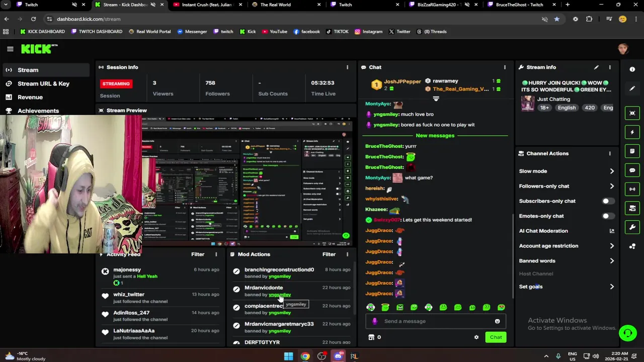Open the shop icon below message box
The image size is (644, 362).
point(371,337)
